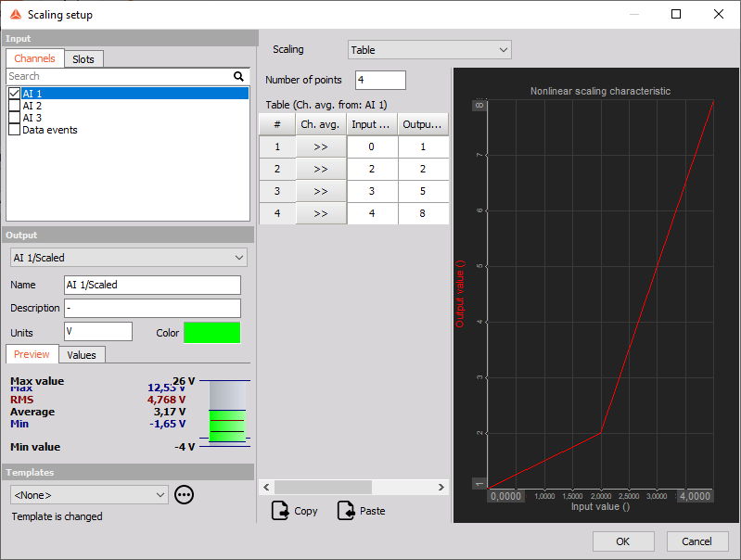The width and height of the screenshot is (741, 560).
Task: Click the y-axis minimum value 1 label
Action: (479, 483)
